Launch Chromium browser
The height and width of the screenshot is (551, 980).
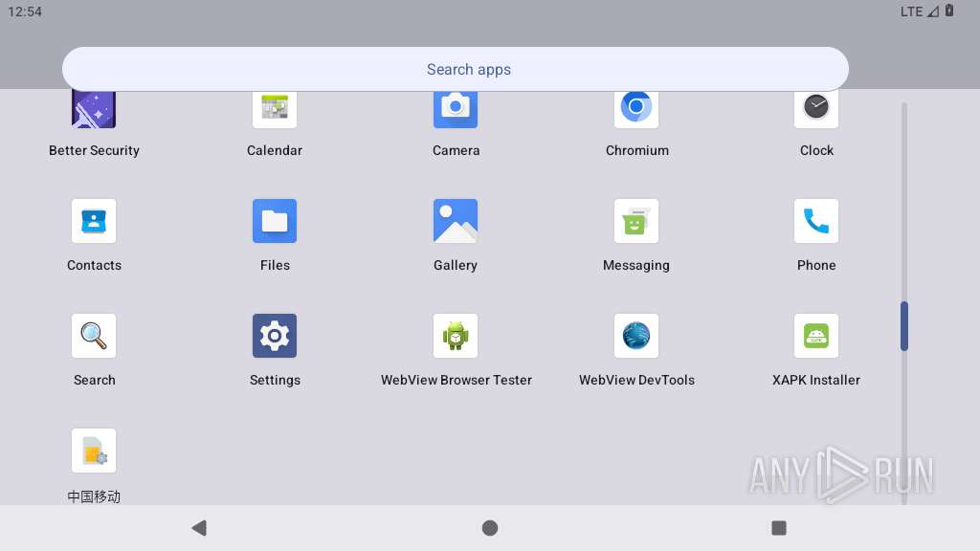click(x=636, y=111)
